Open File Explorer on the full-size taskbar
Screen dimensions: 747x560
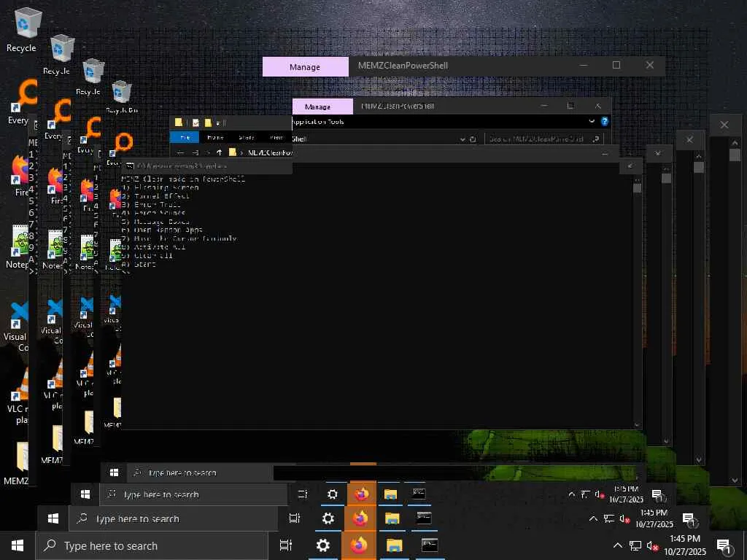(x=395, y=545)
